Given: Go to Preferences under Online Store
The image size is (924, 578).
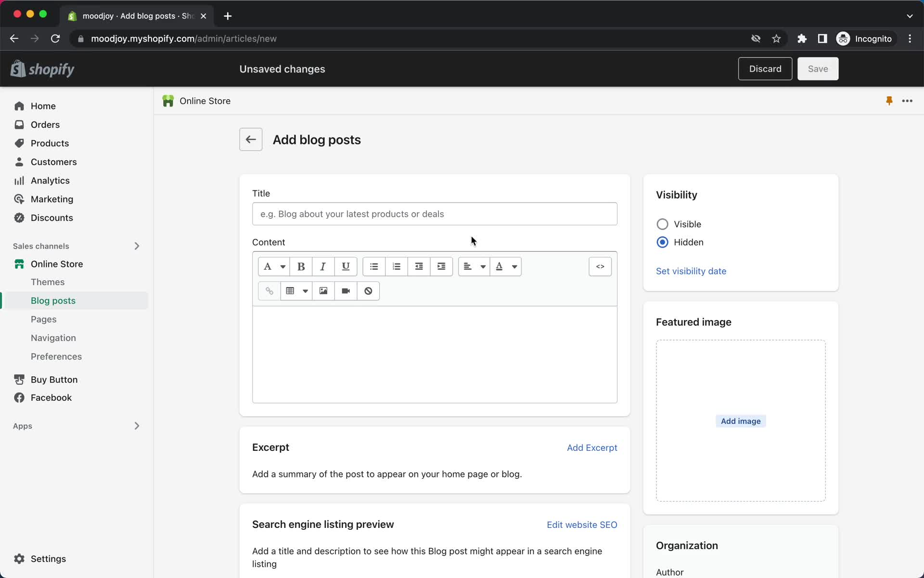Looking at the screenshot, I should 56,356.
